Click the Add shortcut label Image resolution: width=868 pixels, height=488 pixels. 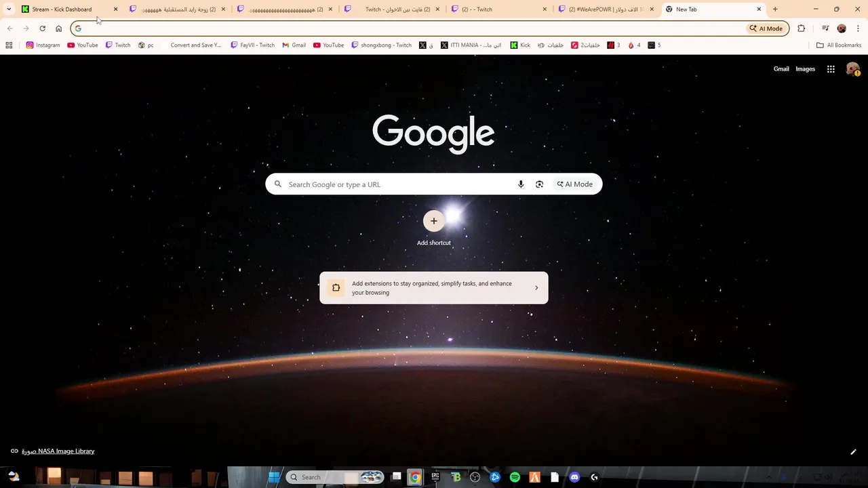(434, 243)
